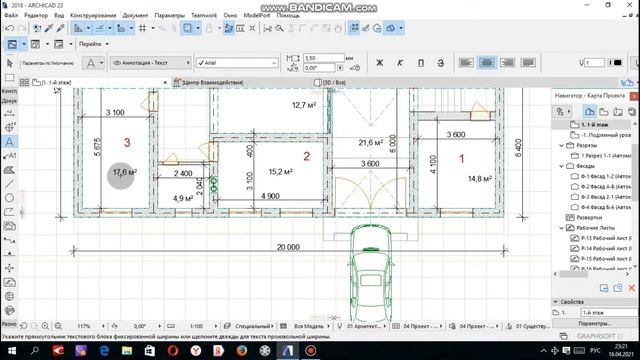Open the text tool settings A dropdown arrow
Screen dimensions: 640x360
101,63
